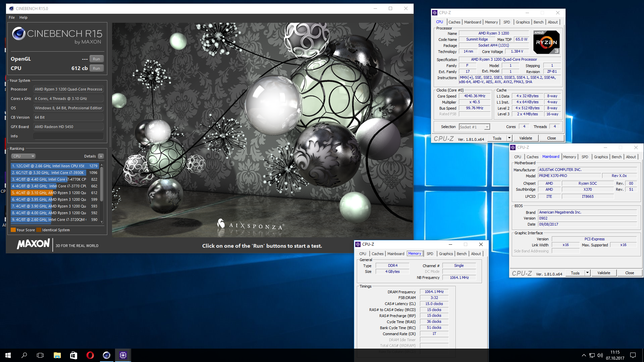Click Tools button in Mainboard CPU-Z window

tap(575, 273)
